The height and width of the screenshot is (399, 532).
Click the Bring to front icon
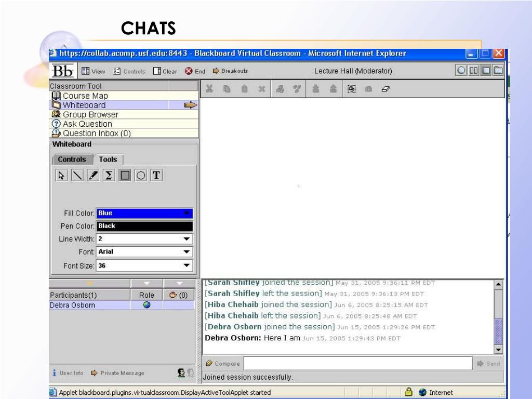[315, 89]
